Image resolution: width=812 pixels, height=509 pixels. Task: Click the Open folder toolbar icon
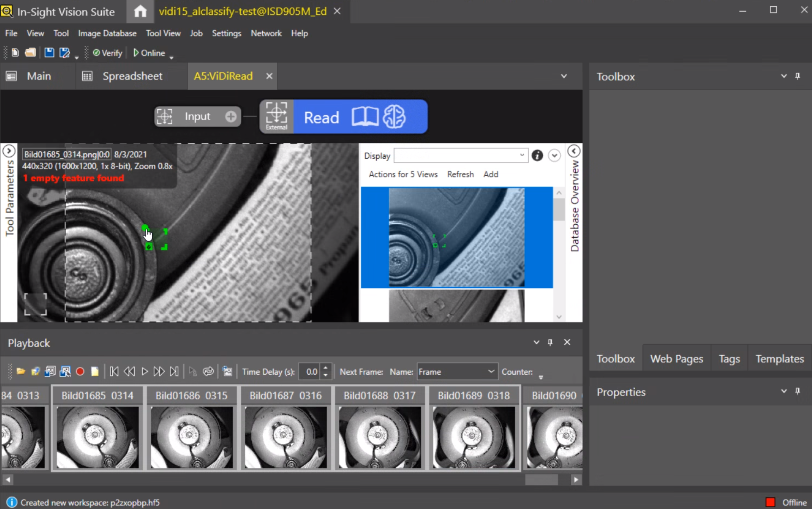tap(30, 53)
